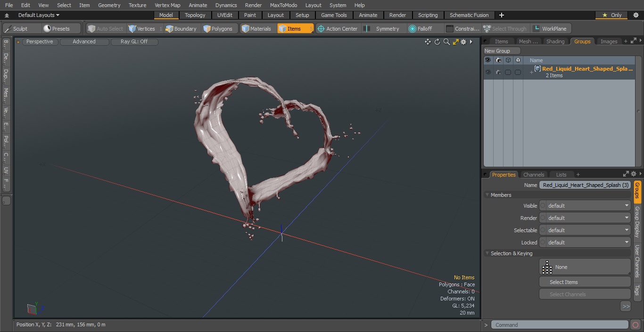Click the Select Through tool

click(505, 29)
